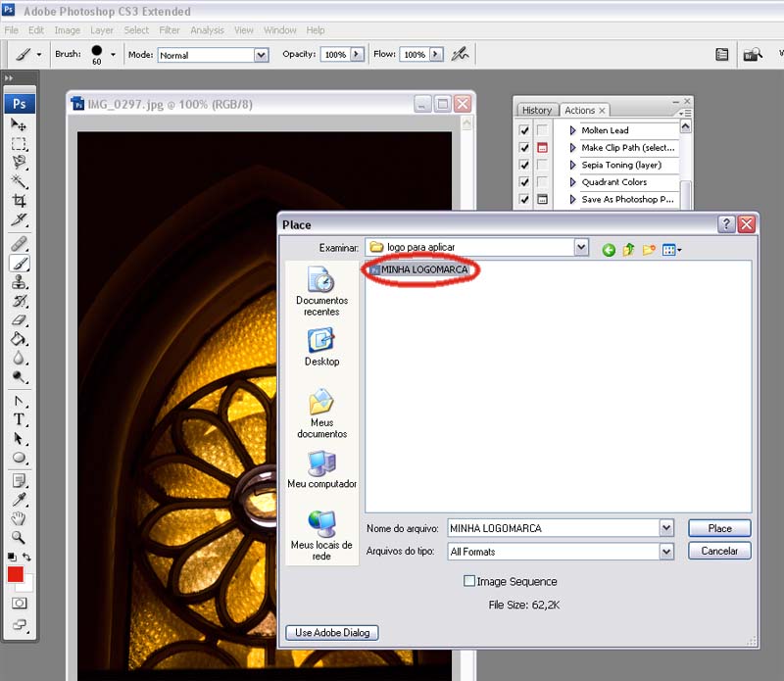This screenshot has height=681, width=784.
Task: Open the brush Mode dropdown
Action: [261, 55]
